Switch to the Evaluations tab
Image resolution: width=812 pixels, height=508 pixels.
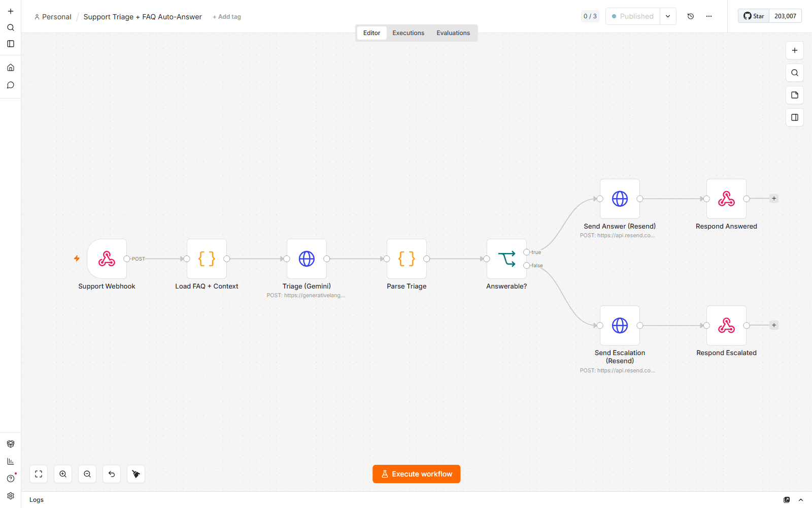pos(453,33)
